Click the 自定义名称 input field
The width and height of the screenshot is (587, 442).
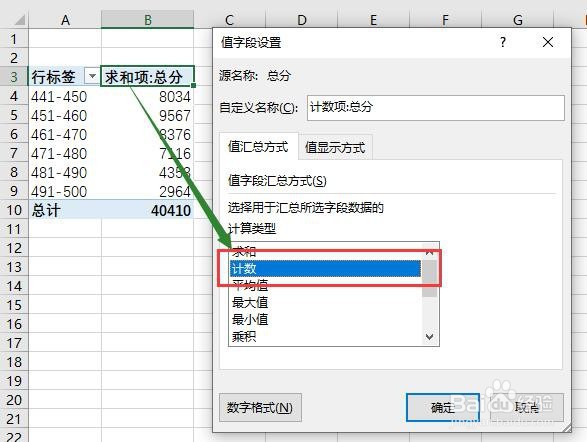[435, 108]
